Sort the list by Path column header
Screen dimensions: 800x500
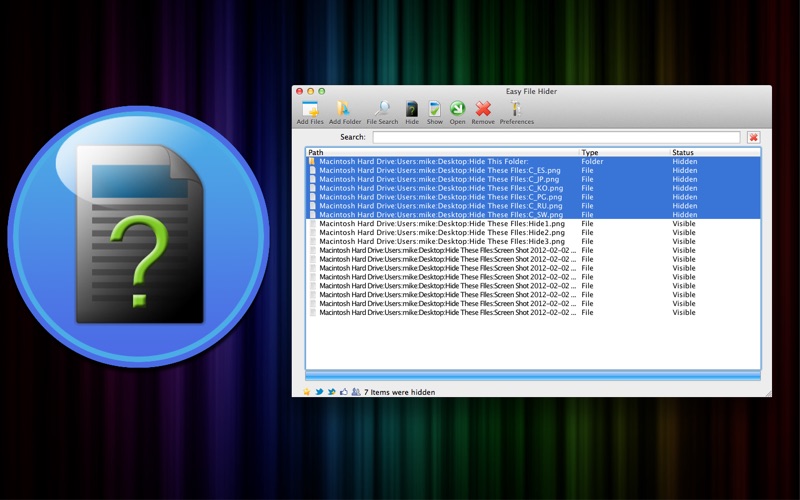[x=440, y=152]
